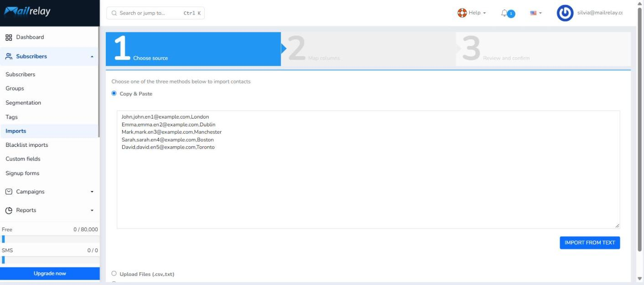Image resolution: width=644 pixels, height=285 pixels.
Task: Open the Segmentation page
Action: pyautogui.click(x=23, y=103)
